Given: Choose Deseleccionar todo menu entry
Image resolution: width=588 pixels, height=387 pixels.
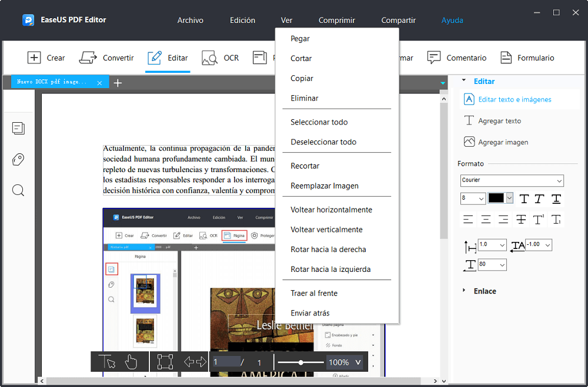Looking at the screenshot, I should pyautogui.click(x=337, y=142).
